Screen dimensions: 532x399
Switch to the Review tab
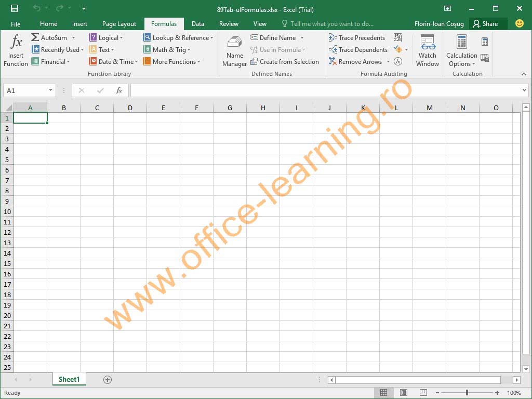(229, 24)
